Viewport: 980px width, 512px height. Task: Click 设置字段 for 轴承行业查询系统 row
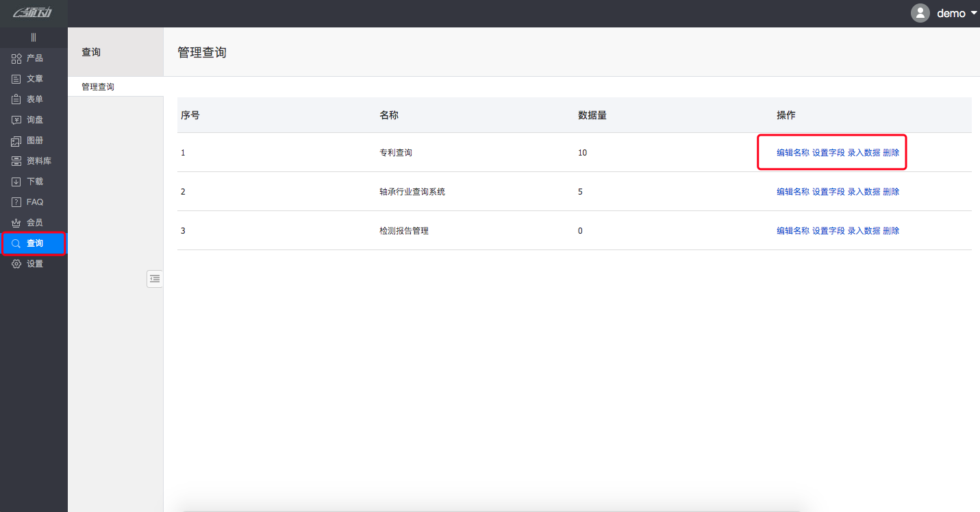[x=828, y=192]
